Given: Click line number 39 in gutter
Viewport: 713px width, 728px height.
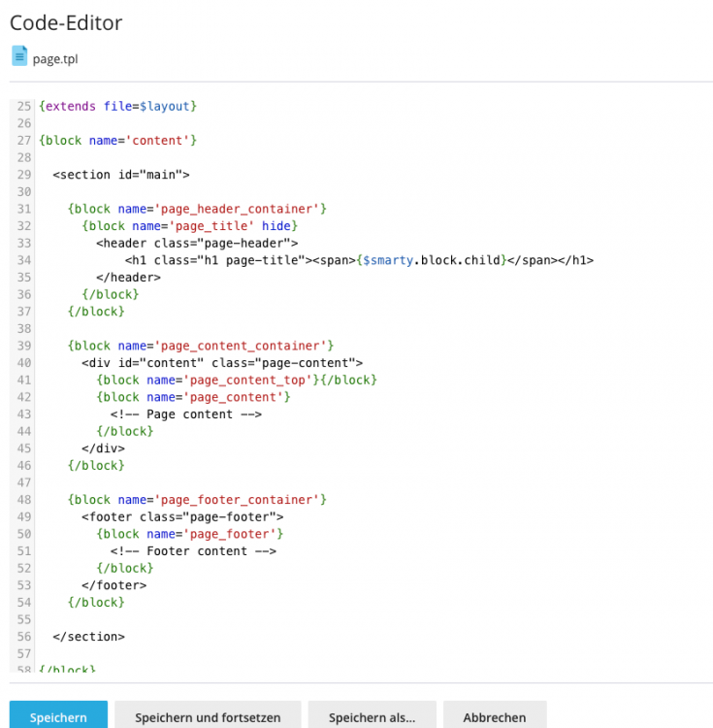Looking at the screenshot, I should pos(24,346).
